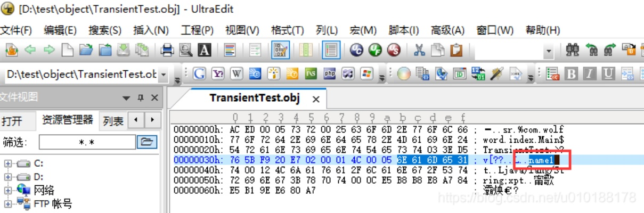This screenshot has height=213, width=644.
Task: Click the green Back arrow icon
Action: click(30, 50)
